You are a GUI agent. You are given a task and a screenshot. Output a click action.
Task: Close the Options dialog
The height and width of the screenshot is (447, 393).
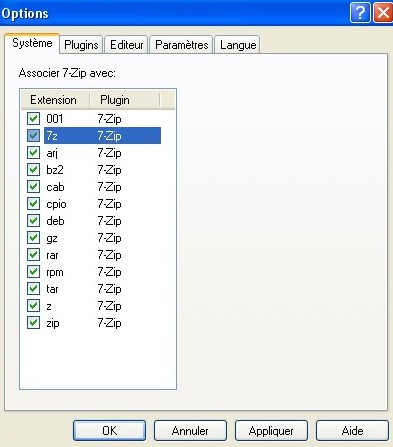(383, 13)
